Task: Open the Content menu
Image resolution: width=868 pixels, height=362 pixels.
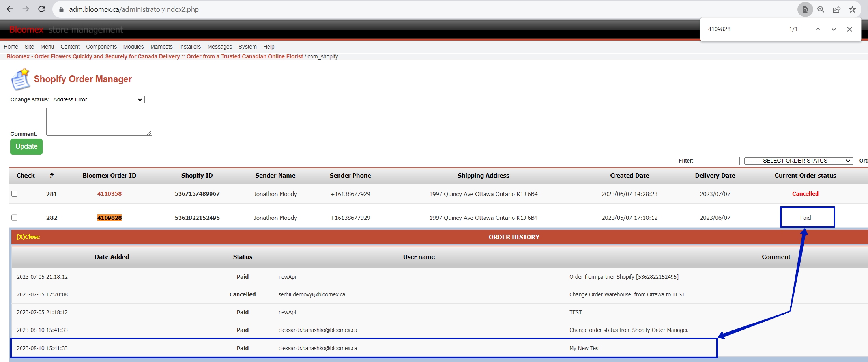Action: pyautogui.click(x=70, y=47)
